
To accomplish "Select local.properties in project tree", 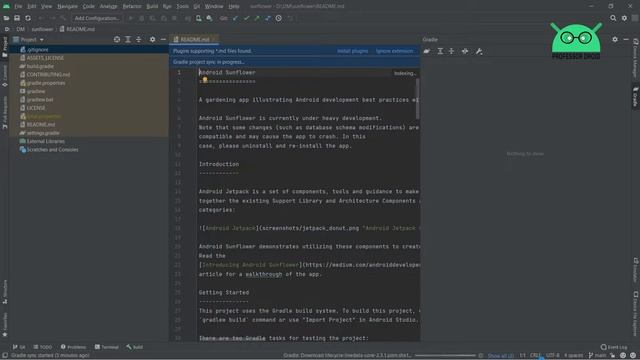I will point(89,116).
